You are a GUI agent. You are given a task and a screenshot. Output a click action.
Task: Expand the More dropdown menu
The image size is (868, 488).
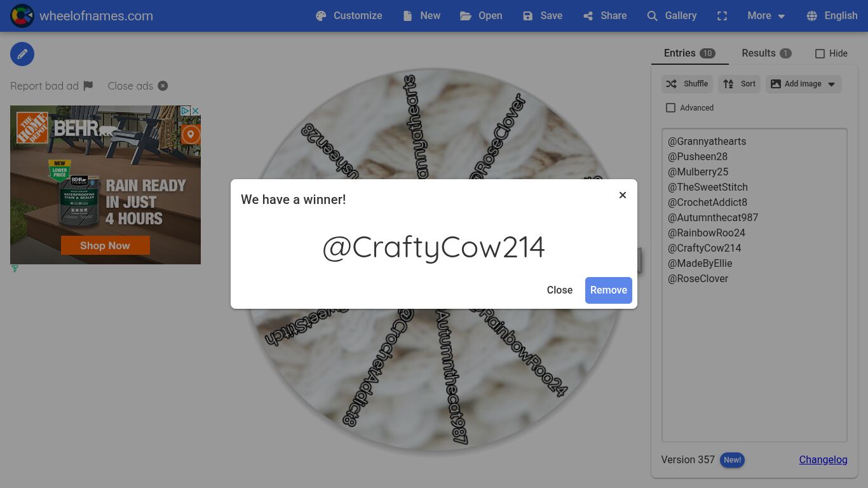(766, 16)
